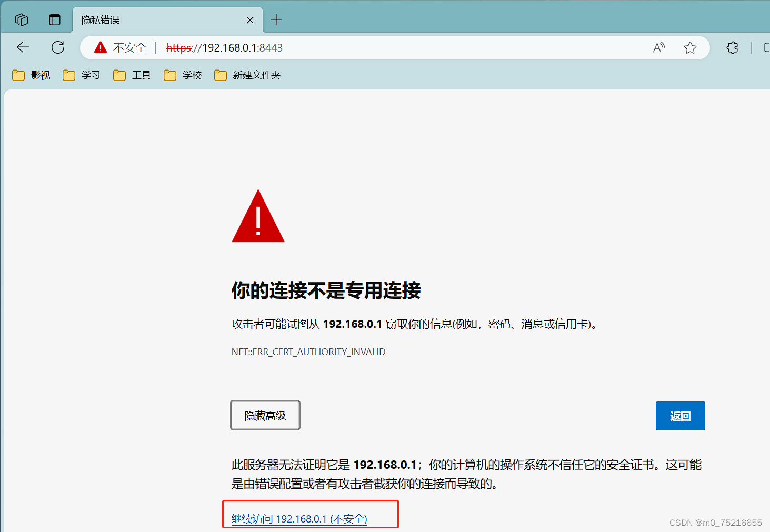Open the Read aloud (A) icon
This screenshot has height=532, width=770.
click(658, 47)
